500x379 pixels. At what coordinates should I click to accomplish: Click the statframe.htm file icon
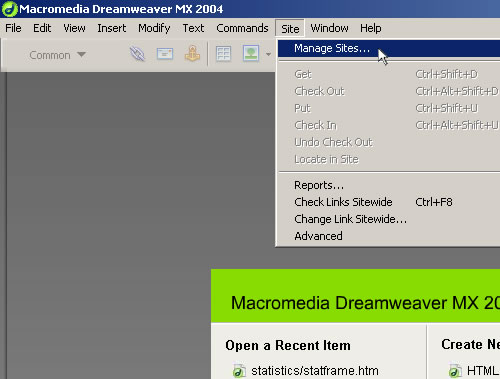pyautogui.click(x=239, y=371)
